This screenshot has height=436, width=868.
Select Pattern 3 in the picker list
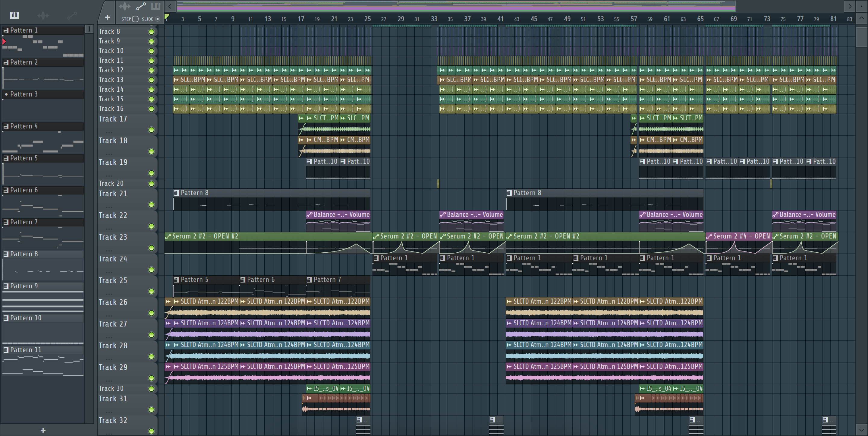(43, 94)
